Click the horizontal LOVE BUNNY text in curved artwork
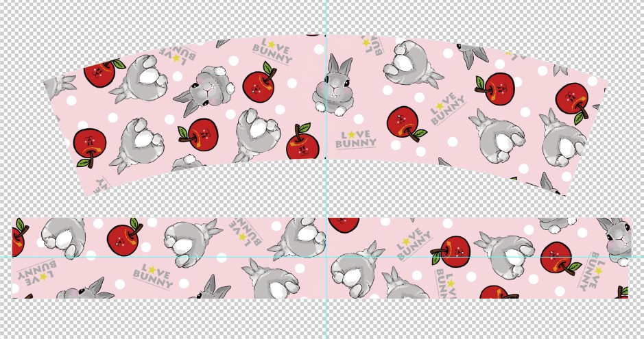 [x=355, y=136]
